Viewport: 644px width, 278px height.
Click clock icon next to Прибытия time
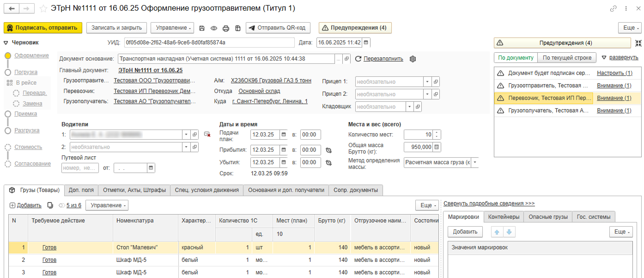(x=328, y=150)
